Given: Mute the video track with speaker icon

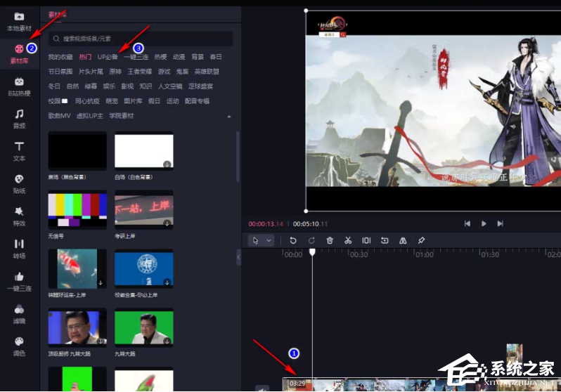Looking at the screenshot, I should click(x=262, y=387).
